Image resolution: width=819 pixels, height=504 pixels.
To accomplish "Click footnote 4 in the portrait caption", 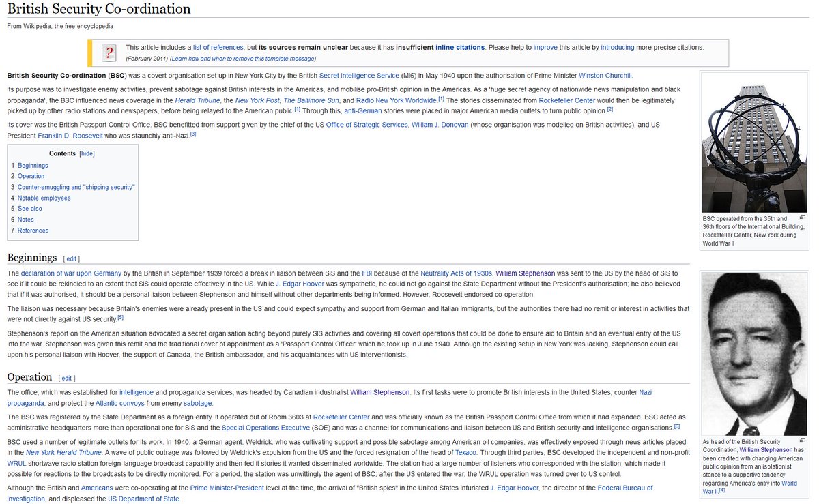I will click(721, 490).
